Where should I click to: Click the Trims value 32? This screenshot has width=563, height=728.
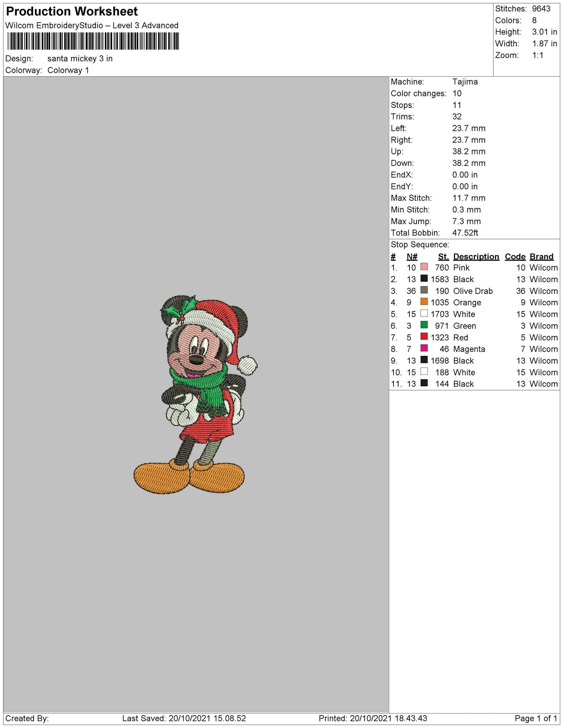click(457, 117)
